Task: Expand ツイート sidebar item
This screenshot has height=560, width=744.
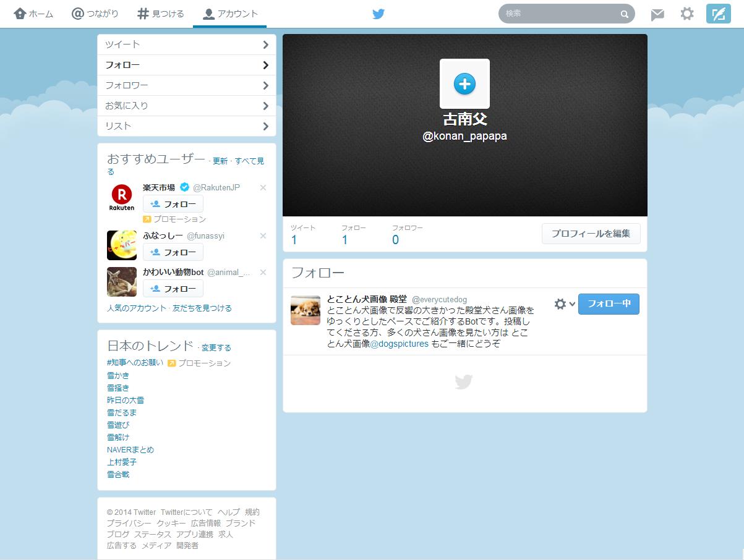Action: click(x=187, y=45)
